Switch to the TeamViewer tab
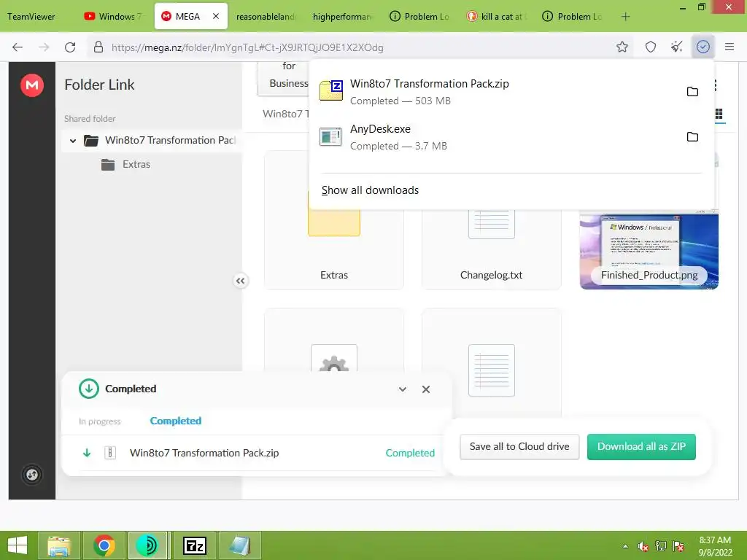747x560 pixels. (31, 16)
